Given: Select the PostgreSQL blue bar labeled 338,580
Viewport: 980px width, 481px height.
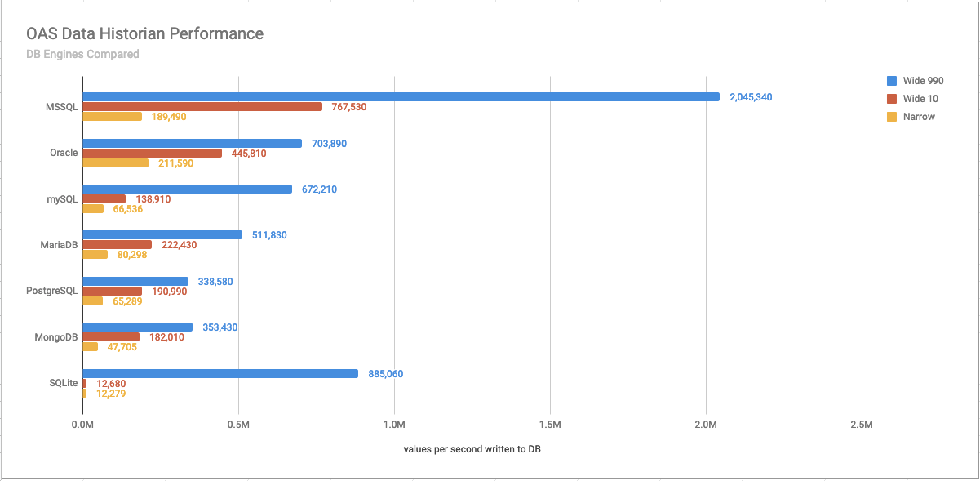Looking at the screenshot, I should point(135,281).
